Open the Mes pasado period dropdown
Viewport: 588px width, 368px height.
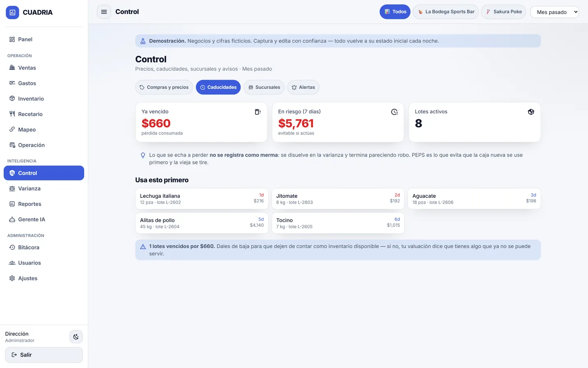click(x=555, y=12)
